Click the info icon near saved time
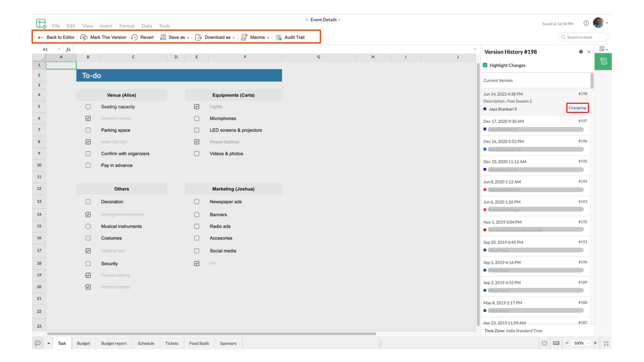Viewport: 644px width, 362px height. click(586, 23)
